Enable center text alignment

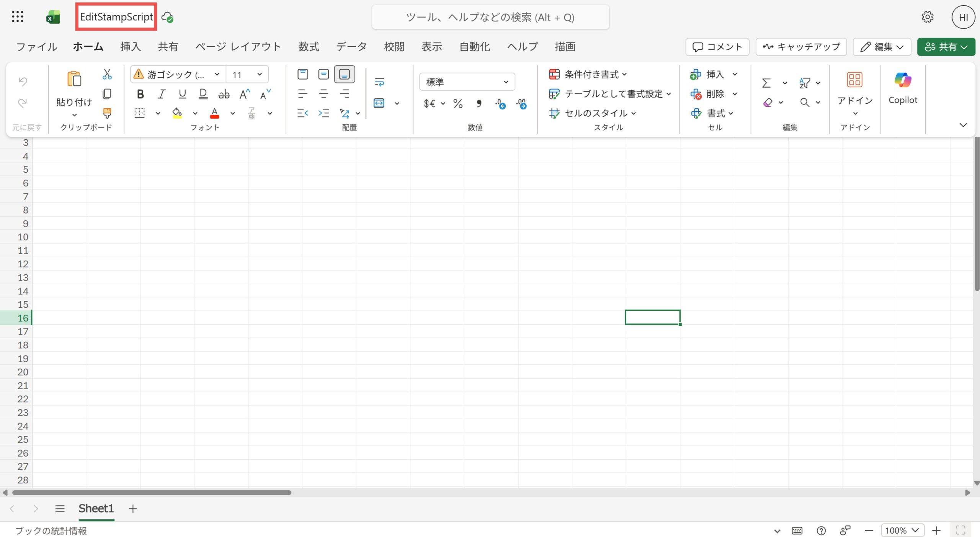tap(323, 94)
